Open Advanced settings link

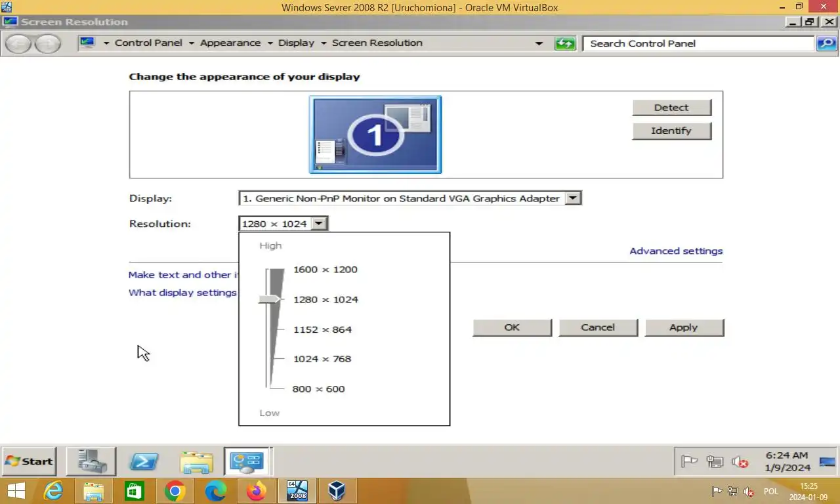coord(676,251)
